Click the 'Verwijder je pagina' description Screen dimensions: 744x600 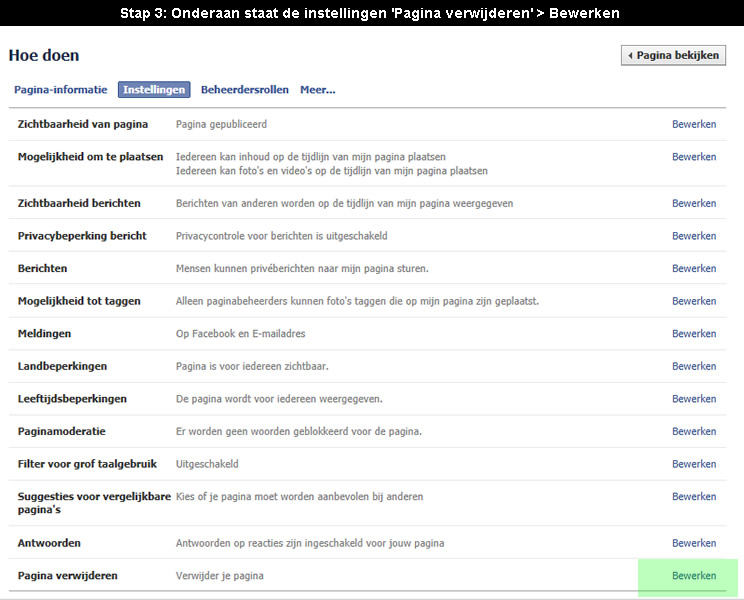[220, 576]
